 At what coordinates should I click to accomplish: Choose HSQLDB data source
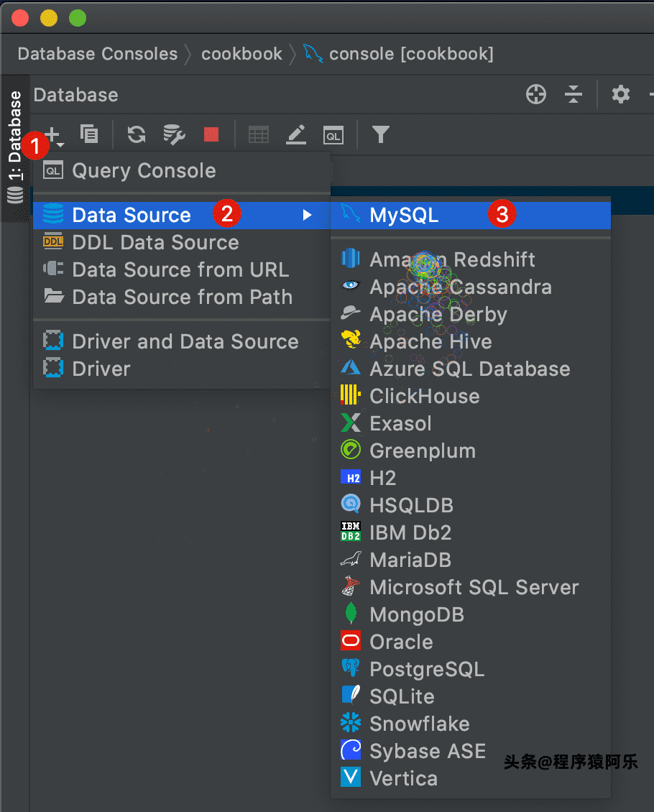471,505
